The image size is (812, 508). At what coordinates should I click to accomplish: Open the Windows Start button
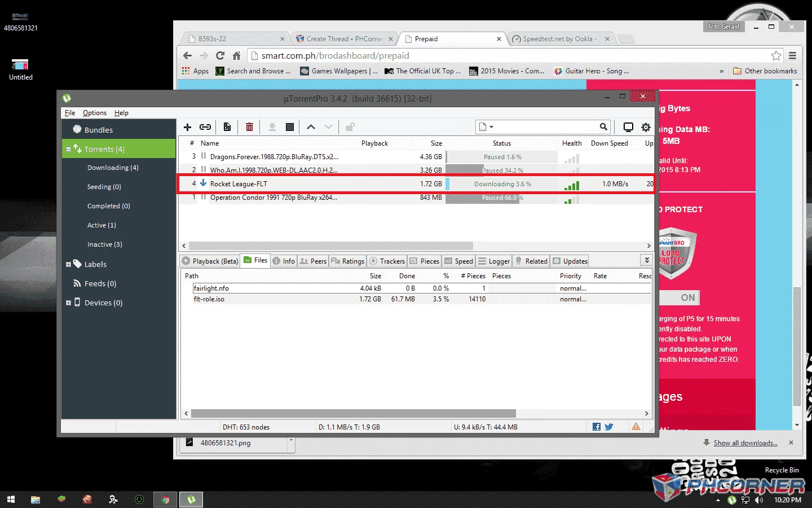[11, 500]
